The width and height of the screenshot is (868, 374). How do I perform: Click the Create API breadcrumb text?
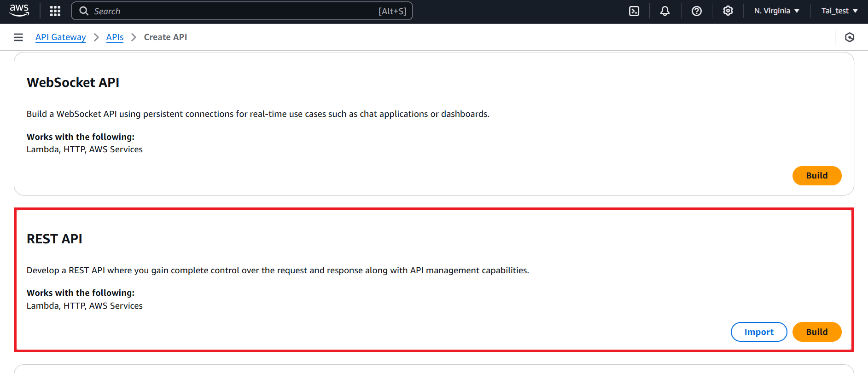click(165, 37)
